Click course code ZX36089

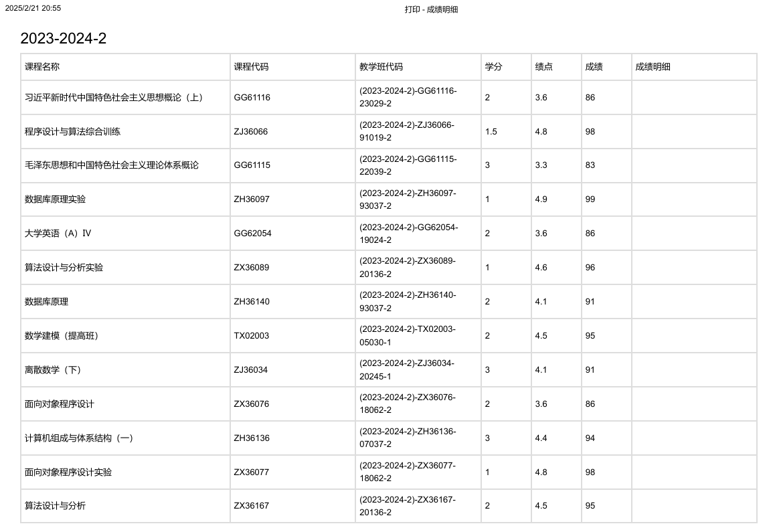[252, 267]
